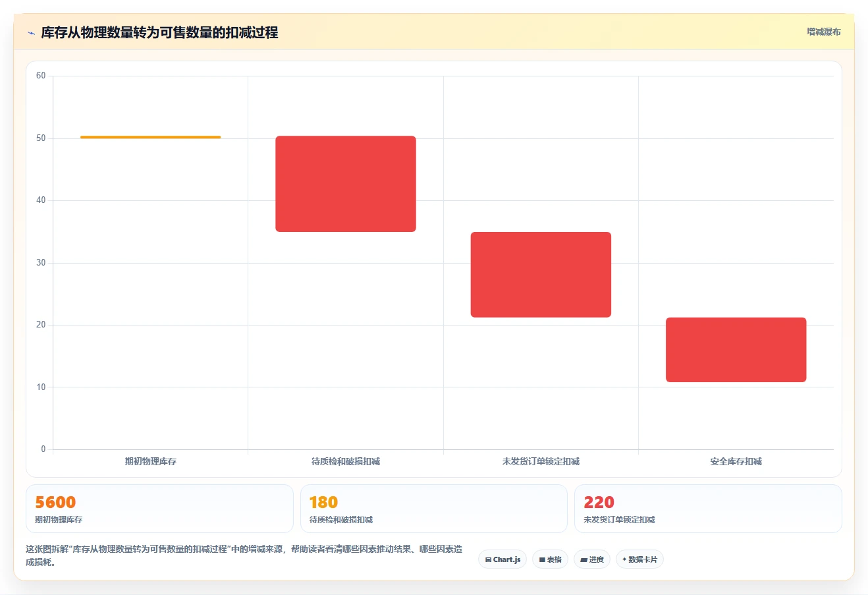
Task: Click the 增减瀑布 label in the header
Action: pos(823,32)
